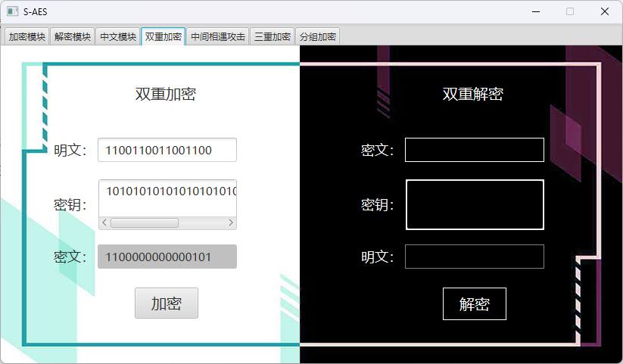
Task: Open the 解密模块 tab
Action: click(x=73, y=36)
